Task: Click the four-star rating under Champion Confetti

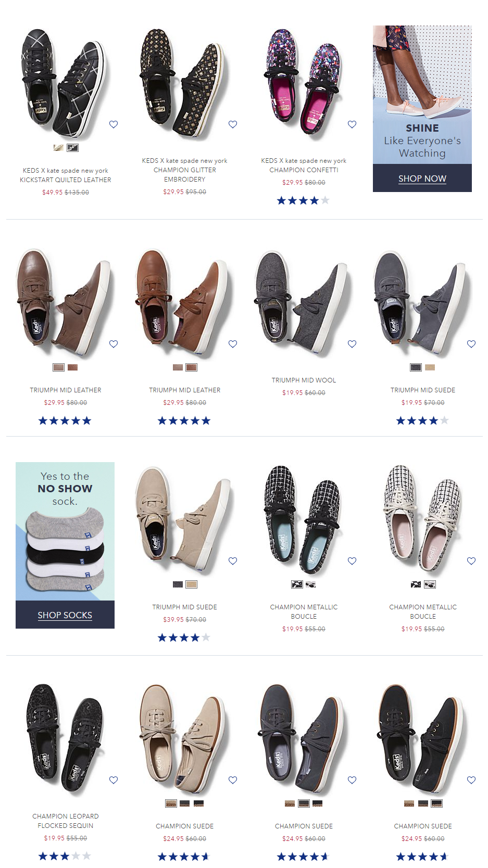Action: coord(303,200)
